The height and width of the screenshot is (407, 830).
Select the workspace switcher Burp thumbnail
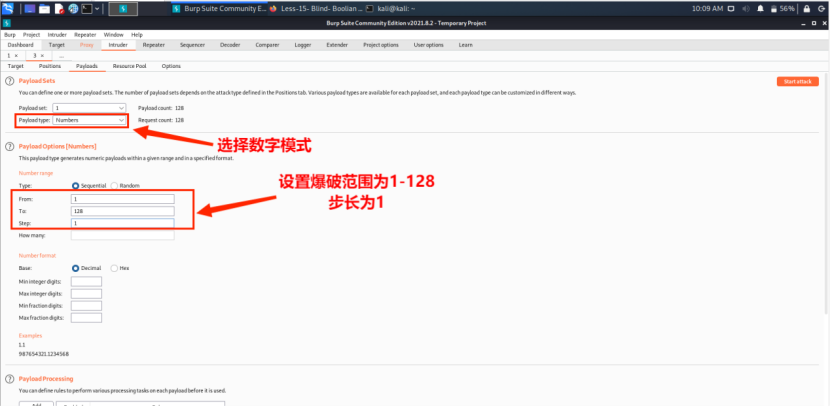tap(123, 8)
